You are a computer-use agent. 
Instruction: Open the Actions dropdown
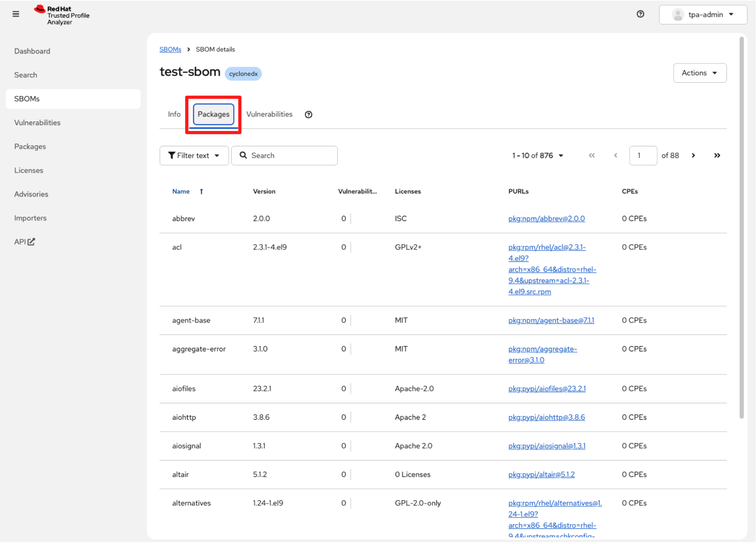[699, 73]
